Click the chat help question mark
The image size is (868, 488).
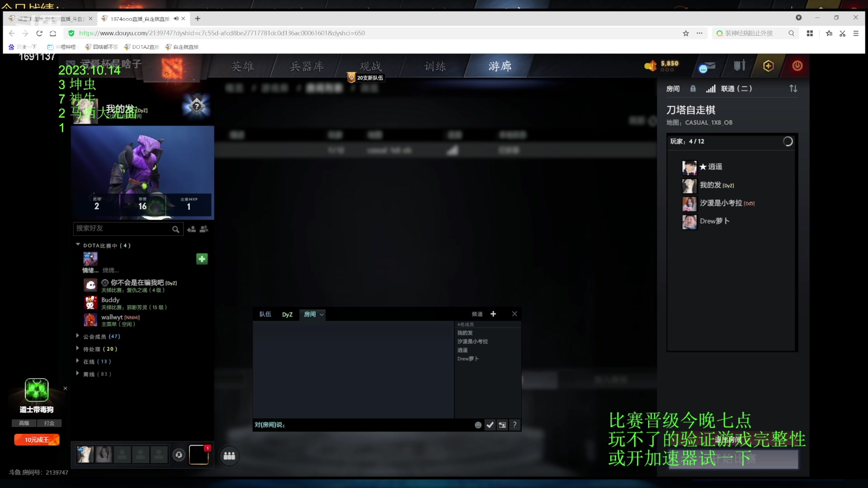tap(514, 425)
